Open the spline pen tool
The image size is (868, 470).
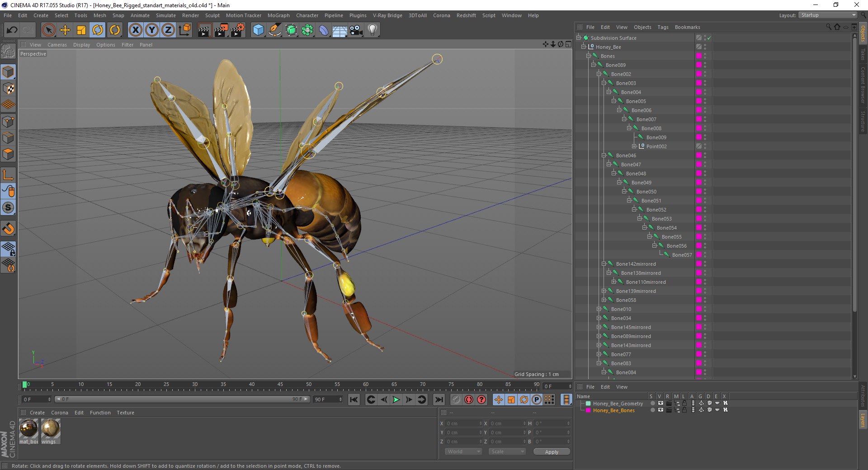274,30
